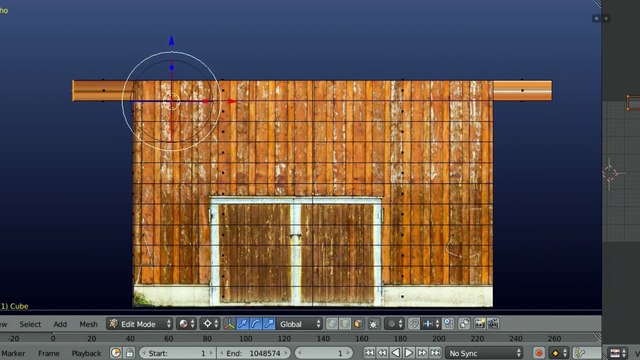This screenshot has width=640, height=360.
Task: Open the No Sync playback dropdown
Action: [484, 353]
